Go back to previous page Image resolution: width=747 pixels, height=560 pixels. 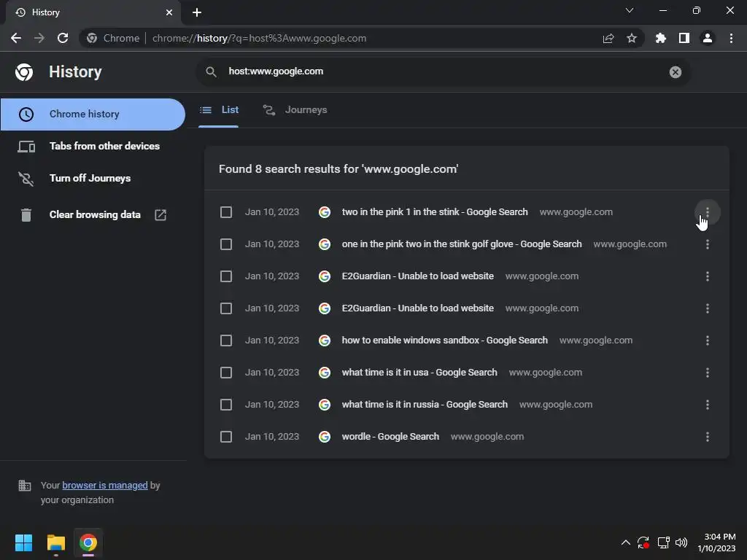pyautogui.click(x=16, y=38)
